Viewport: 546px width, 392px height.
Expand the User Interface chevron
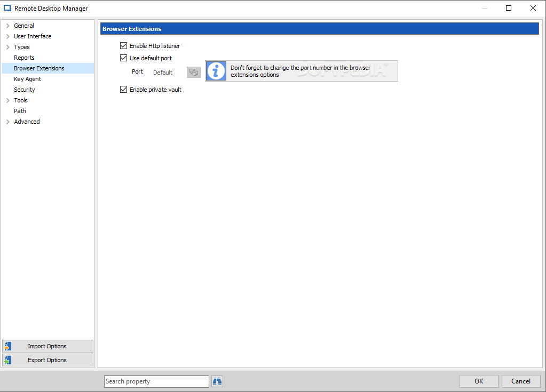point(7,36)
